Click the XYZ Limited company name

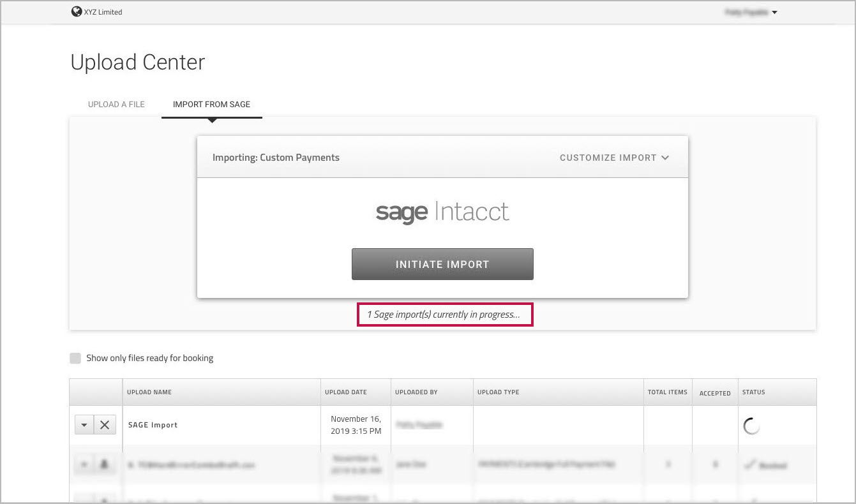tap(103, 12)
